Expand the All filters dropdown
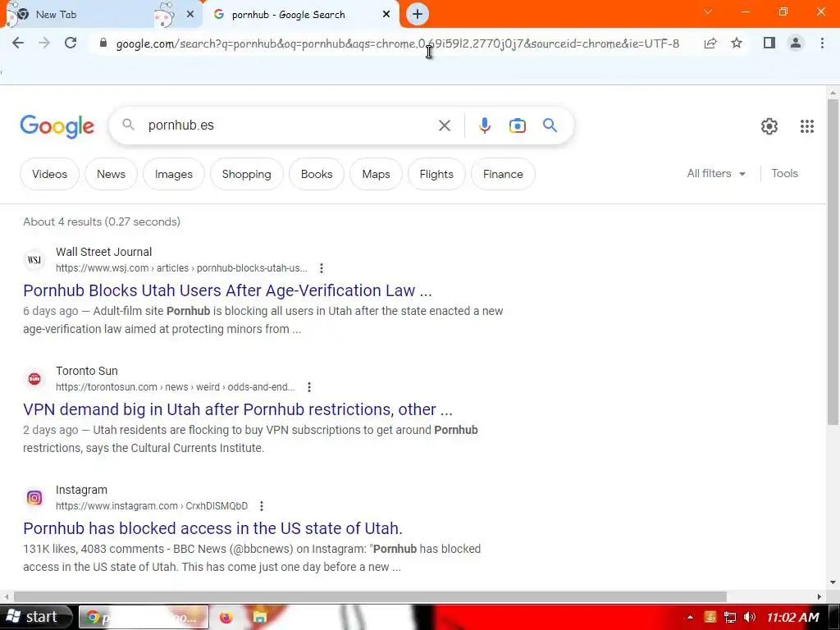This screenshot has width=840, height=630. click(x=715, y=174)
